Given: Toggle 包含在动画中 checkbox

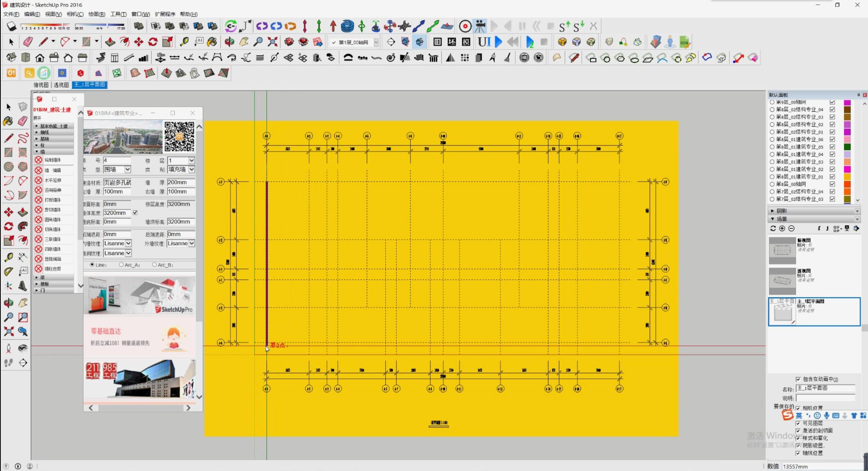Looking at the screenshot, I should point(798,379).
